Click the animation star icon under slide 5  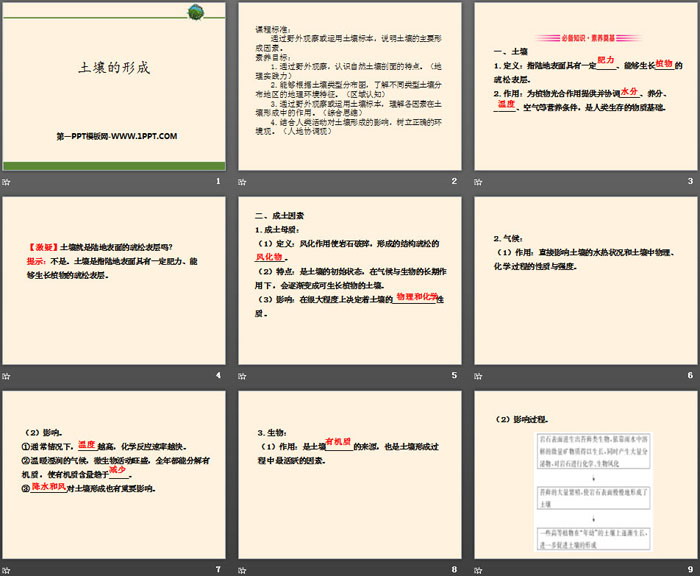click(x=242, y=376)
